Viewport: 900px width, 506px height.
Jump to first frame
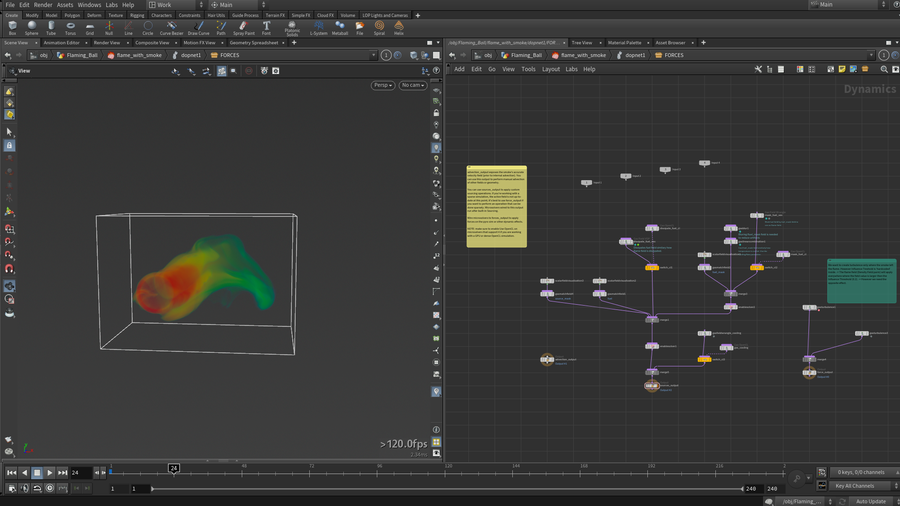(x=11, y=473)
